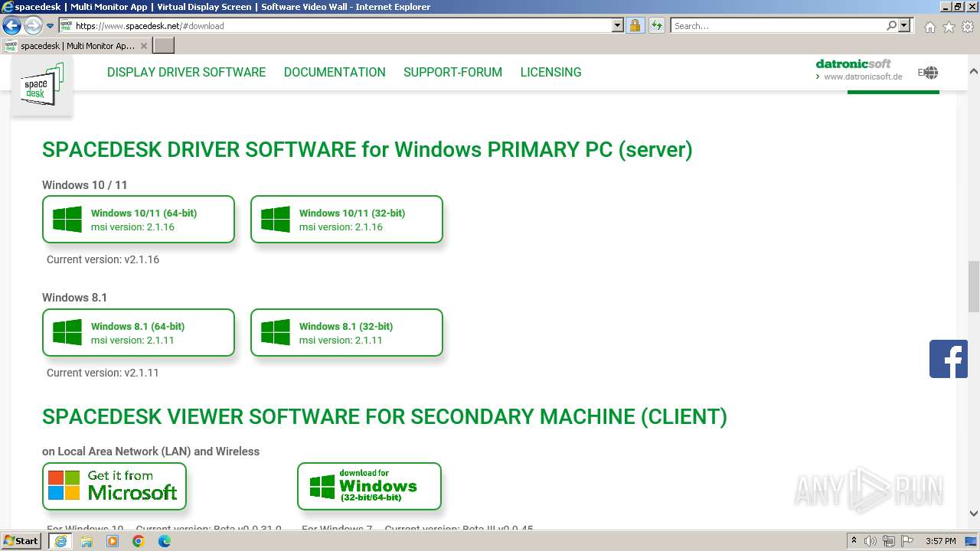The width and height of the screenshot is (980, 551).
Task: Open DOCUMENTATION menu item
Action: (335, 72)
